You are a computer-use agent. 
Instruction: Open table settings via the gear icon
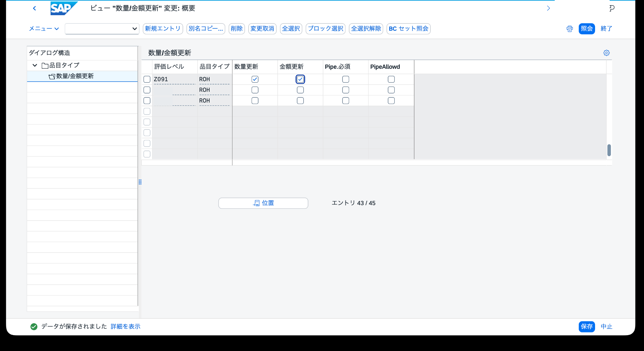click(x=606, y=53)
